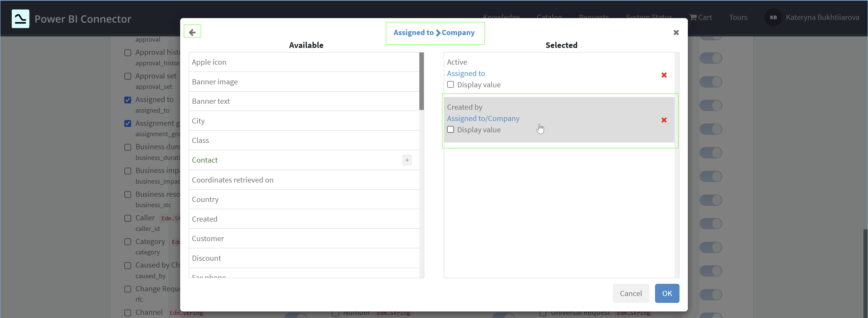Viewport: 868px width, 318px height.
Task: Check Display value under Assigned to
Action: pyautogui.click(x=450, y=85)
